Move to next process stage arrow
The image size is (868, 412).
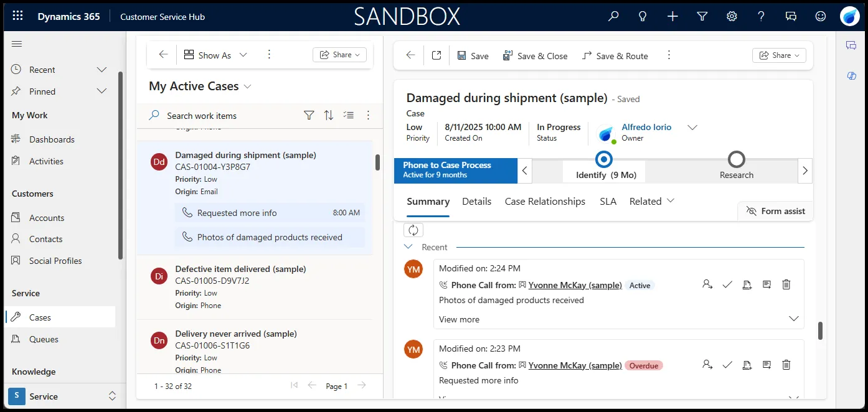[805, 171]
